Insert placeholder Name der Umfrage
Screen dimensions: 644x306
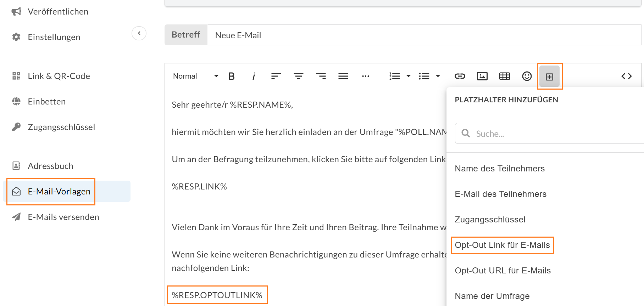492,296
